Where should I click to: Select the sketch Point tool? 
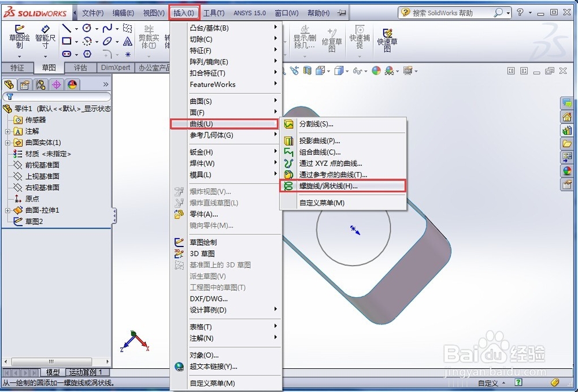click(x=128, y=54)
